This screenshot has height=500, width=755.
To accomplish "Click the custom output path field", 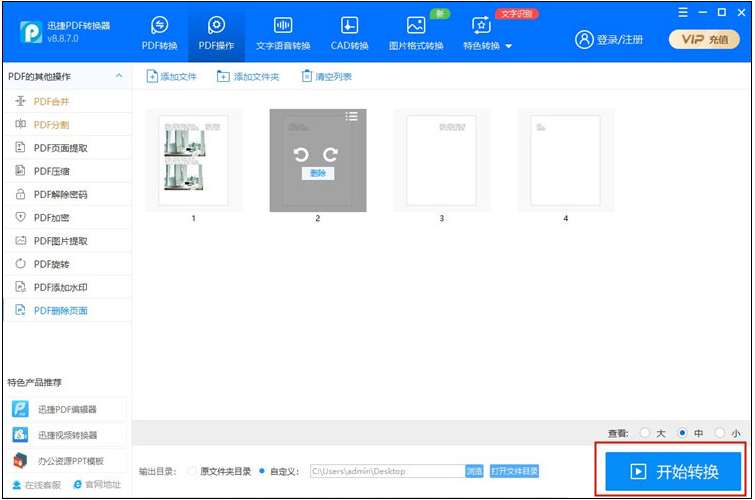I will 385,470.
